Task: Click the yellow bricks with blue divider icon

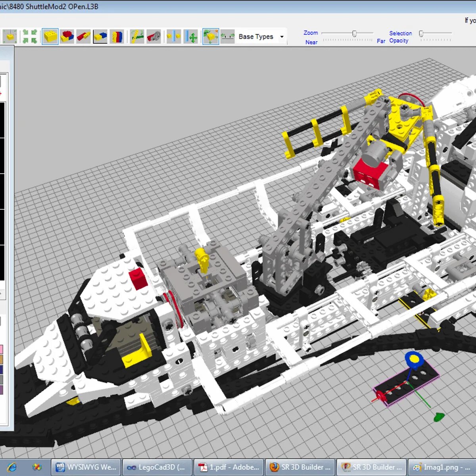Action: [x=174, y=36]
